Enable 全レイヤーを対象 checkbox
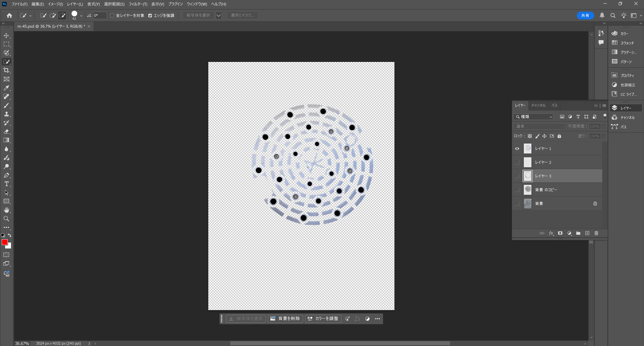644x346 pixels. tap(112, 15)
